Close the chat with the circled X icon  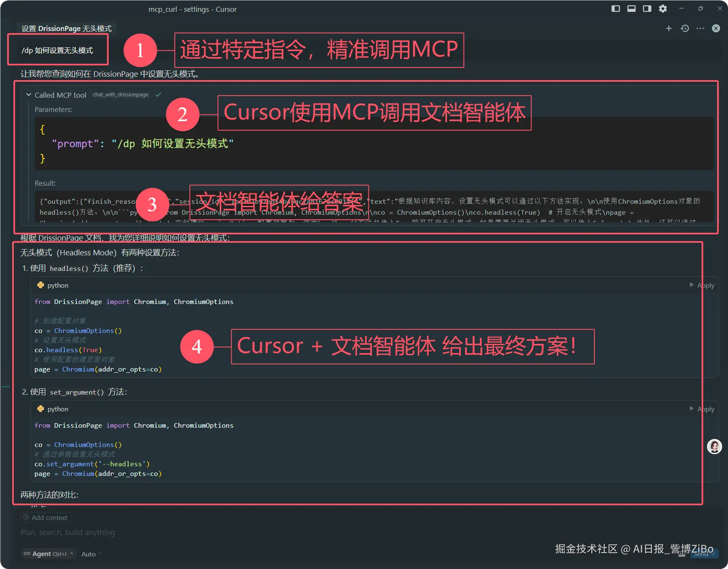[715, 28]
